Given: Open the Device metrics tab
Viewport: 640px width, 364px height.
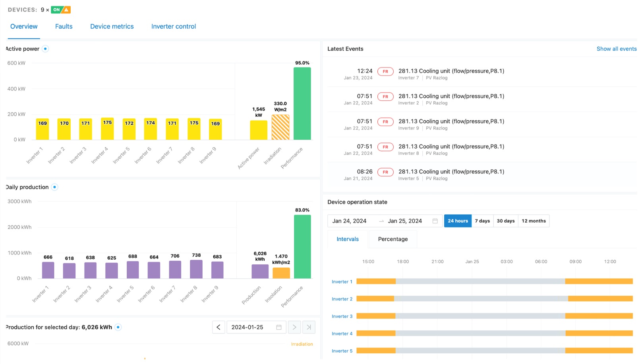Looking at the screenshot, I should coord(112,27).
